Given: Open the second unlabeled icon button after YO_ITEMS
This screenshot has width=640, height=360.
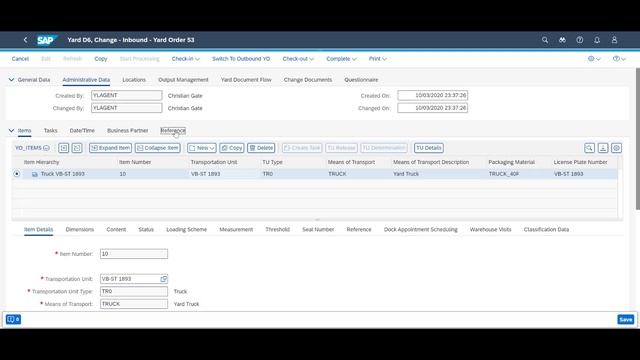Looking at the screenshot, I should 77,148.
